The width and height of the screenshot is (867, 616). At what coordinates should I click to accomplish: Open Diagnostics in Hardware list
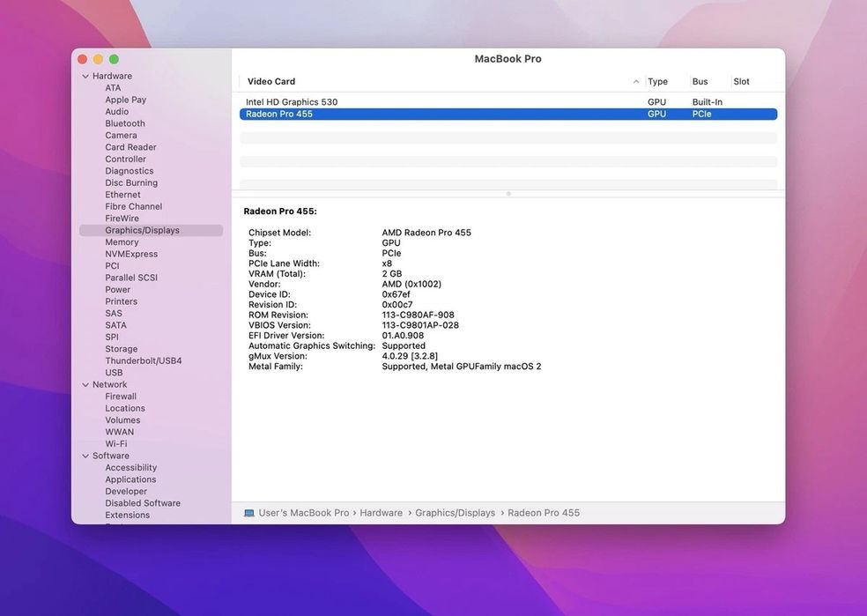pyautogui.click(x=130, y=172)
